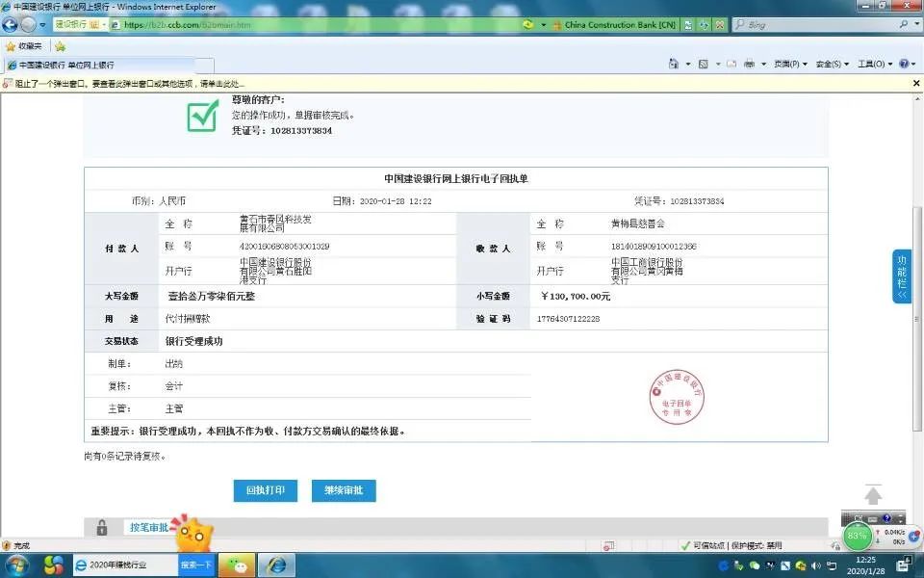Image resolution: width=924 pixels, height=578 pixels.
Task: Click the Home icon in command bar
Action: tap(674, 64)
